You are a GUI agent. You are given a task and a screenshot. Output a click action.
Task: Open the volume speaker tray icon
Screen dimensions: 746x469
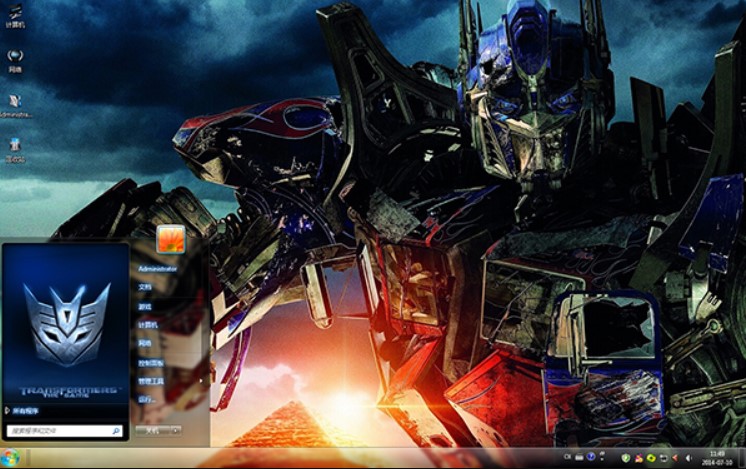[688, 458]
